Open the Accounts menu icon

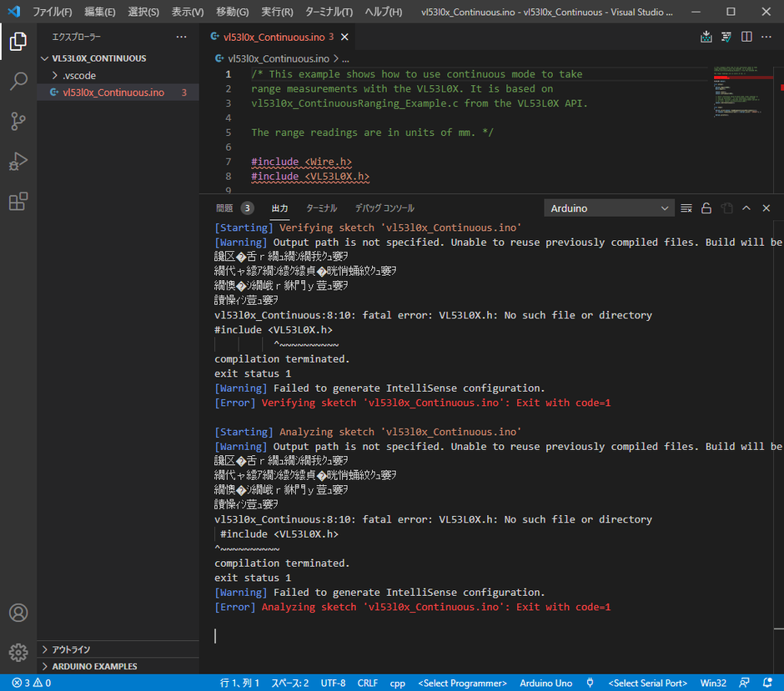18,613
